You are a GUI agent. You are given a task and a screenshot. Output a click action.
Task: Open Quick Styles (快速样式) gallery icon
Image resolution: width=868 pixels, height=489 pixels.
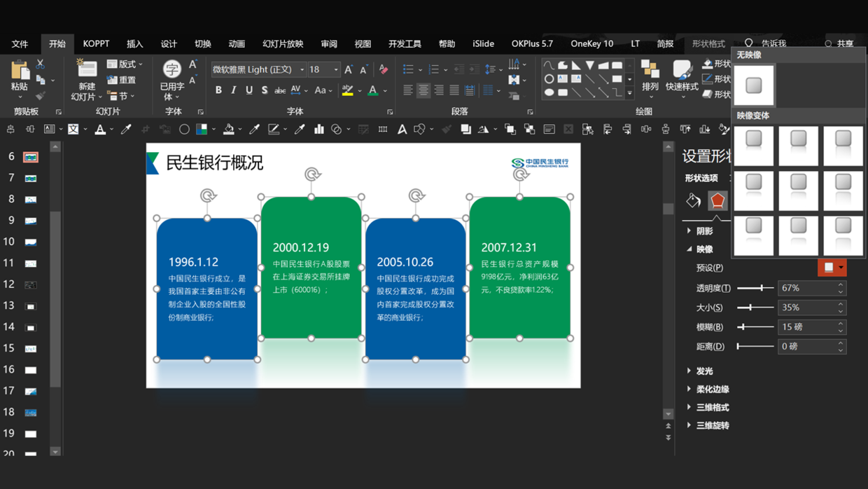click(682, 69)
